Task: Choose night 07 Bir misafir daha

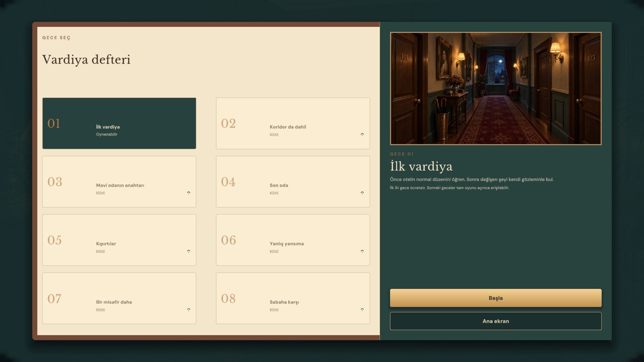Action: [119, 298]
